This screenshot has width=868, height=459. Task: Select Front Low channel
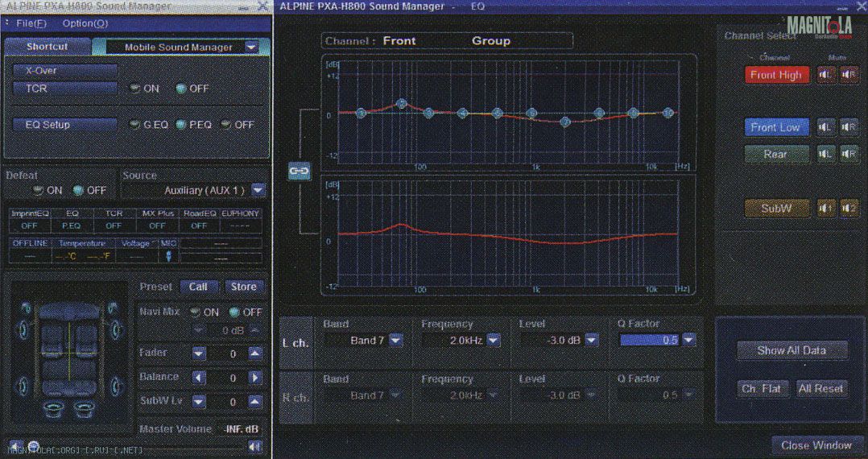[777, 127]
